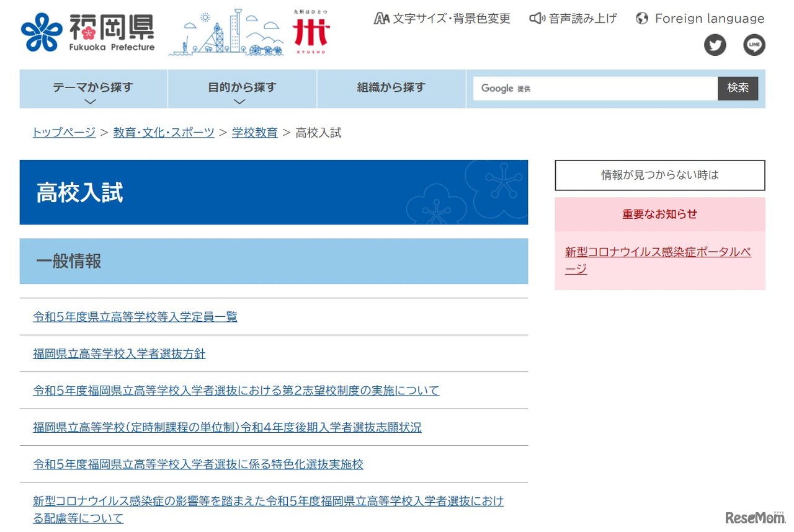This screenshot has height=532, width=794.
Task: Click the globe icon for Foreign language
Action: 642,19
